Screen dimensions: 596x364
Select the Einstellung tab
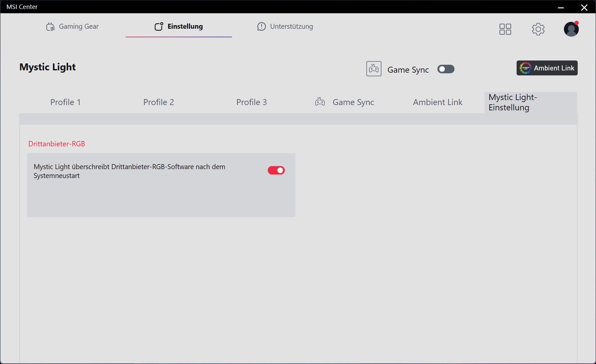pyautogui.click(x=179, y=26)
